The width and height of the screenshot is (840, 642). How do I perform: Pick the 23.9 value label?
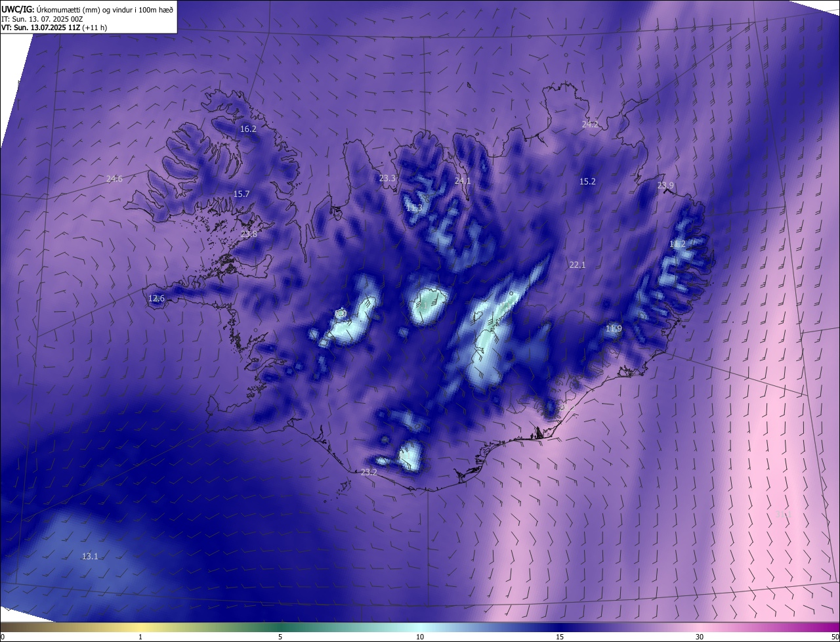(x=665, y=186)
